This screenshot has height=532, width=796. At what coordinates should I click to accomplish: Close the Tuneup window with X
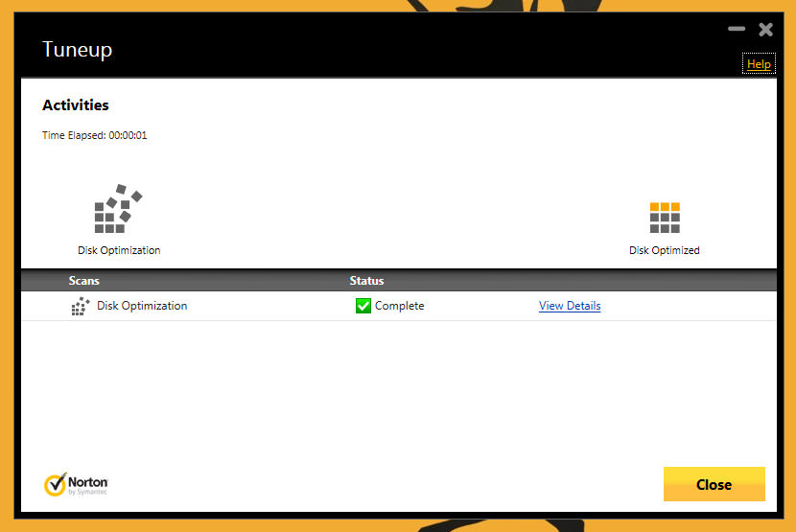coord(765,30)
